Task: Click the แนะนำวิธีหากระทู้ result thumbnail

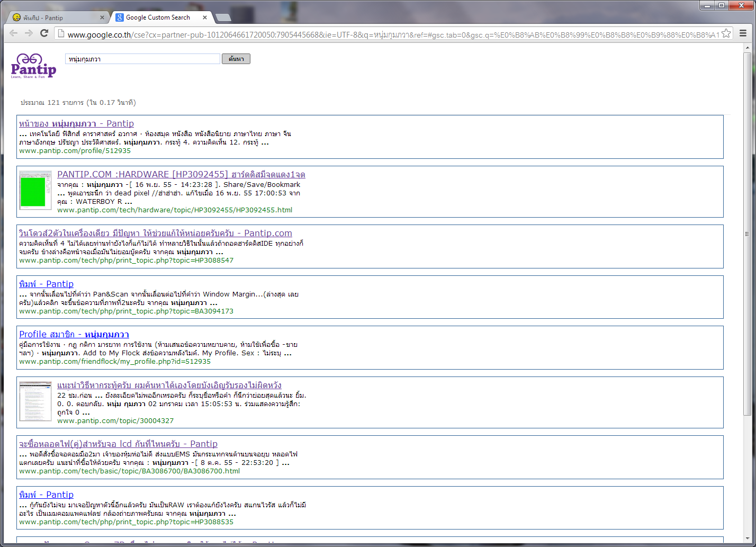Action: [35, 401]
